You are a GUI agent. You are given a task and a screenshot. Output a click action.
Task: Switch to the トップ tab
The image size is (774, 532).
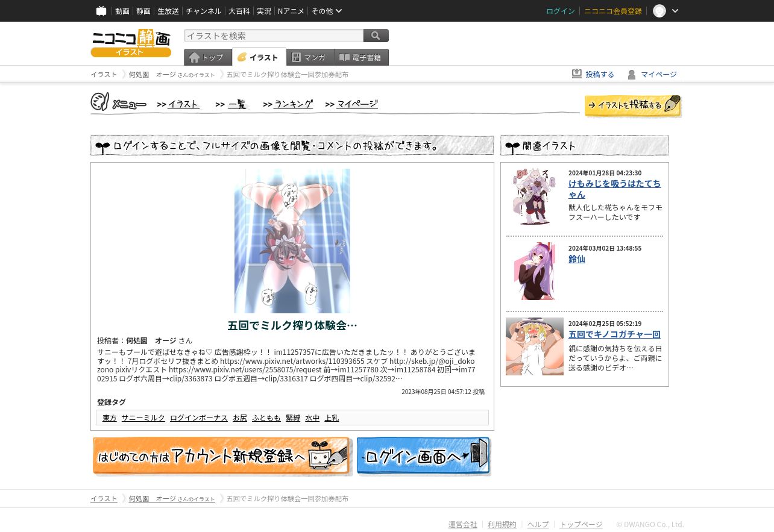pos(207,57)
